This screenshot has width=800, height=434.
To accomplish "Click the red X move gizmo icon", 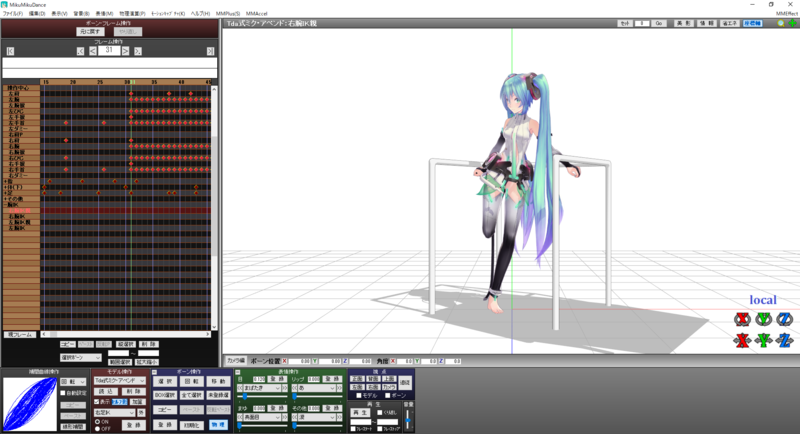I will [x=742, y=340].
